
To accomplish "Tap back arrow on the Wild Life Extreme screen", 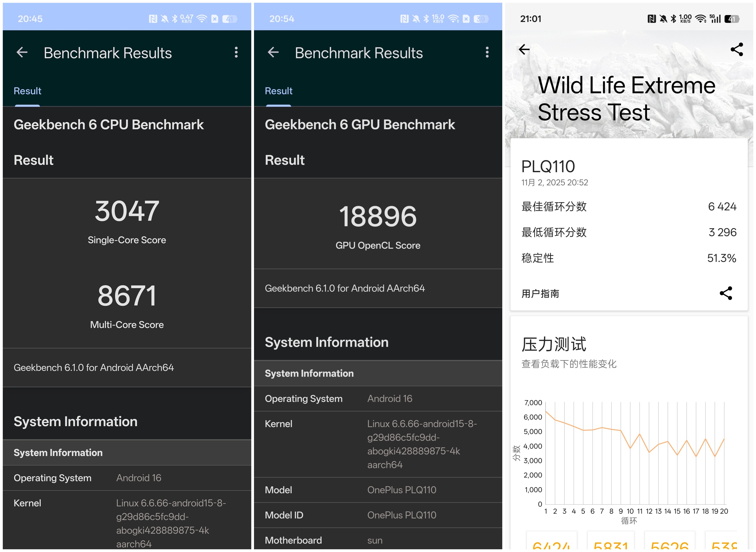I will point(524,49).
